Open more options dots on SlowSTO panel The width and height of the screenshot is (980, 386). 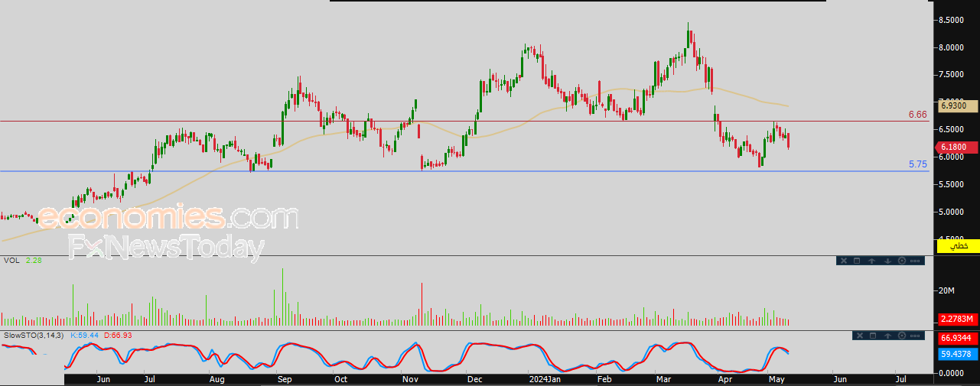tap(915, 336)
